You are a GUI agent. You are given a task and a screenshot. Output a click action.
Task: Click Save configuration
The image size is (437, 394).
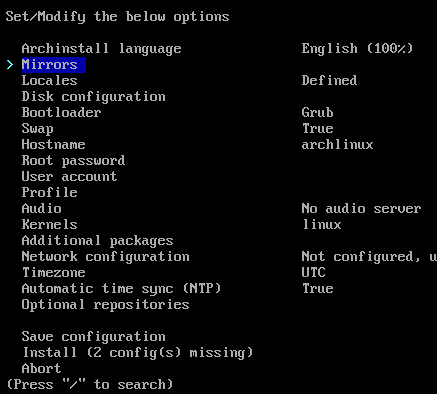(x=94, y=337)
